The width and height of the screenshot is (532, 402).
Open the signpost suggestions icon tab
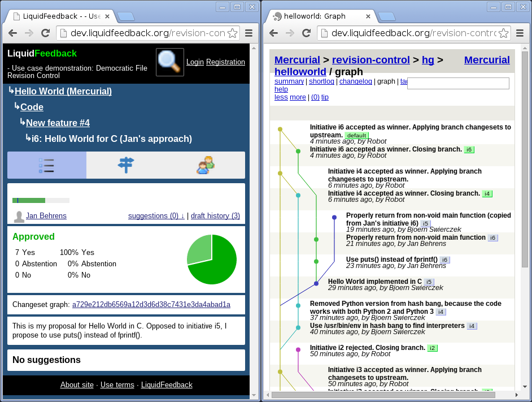coord(125,165)
